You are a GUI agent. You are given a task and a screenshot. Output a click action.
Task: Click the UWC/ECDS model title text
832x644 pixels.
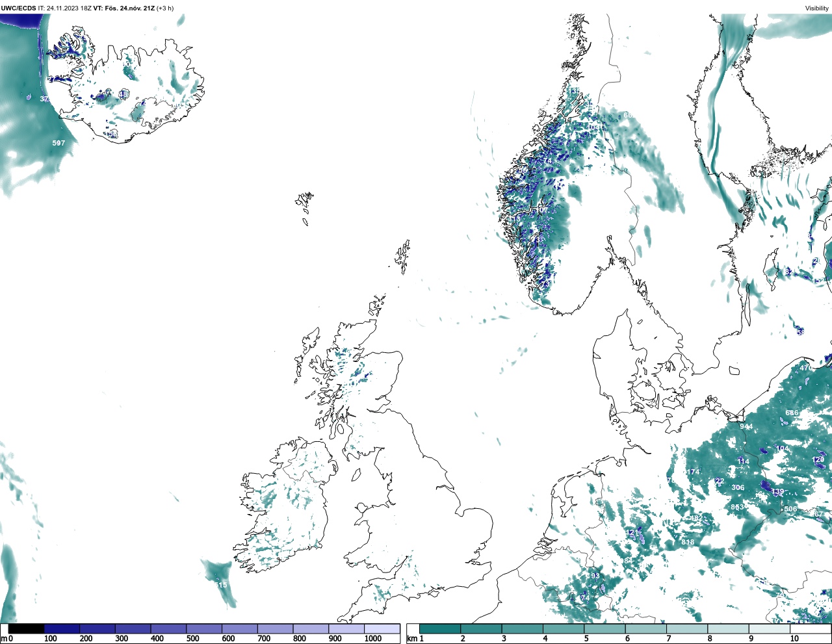[x=18, y=8]
